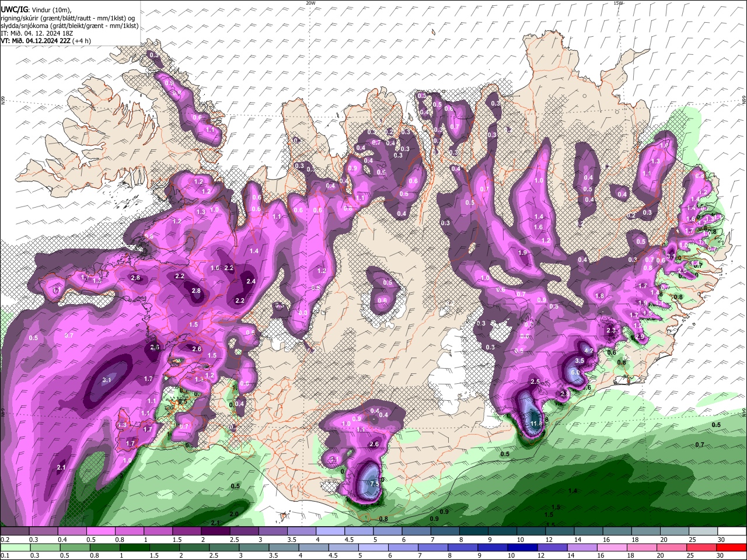747x560 pixels.
Task: Select the rose red 25 mm rain swatch
Action: click(701, 548)
